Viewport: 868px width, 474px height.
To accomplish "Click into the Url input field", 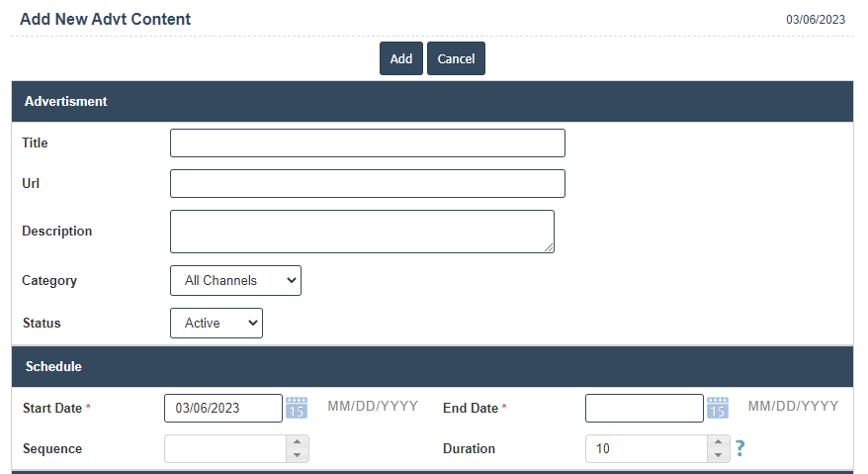I will [x=367, y=184].
